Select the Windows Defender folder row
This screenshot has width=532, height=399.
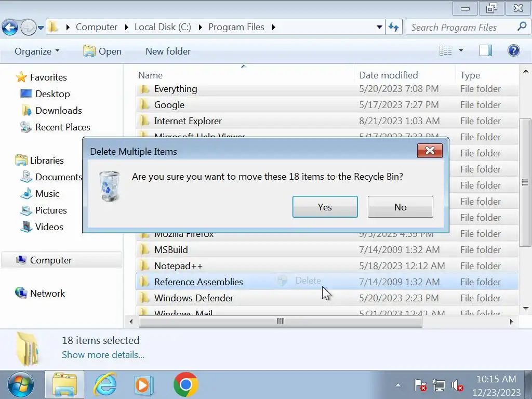click(x=327, y=298)
